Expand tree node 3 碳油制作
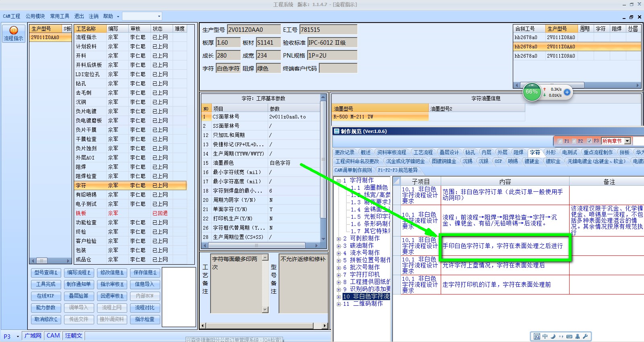 pyautogui.click(x=339, y=246)
